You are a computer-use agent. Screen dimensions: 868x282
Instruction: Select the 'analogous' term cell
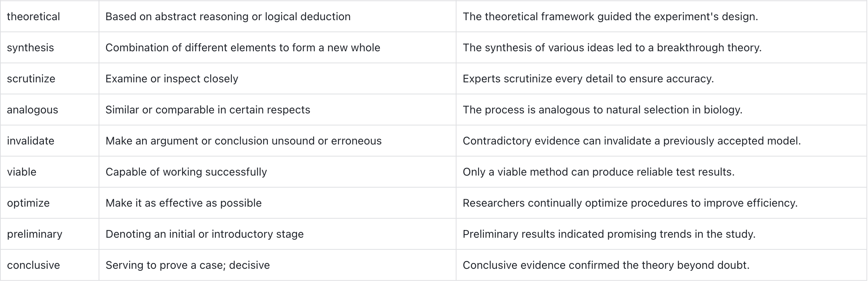(50, 110)
